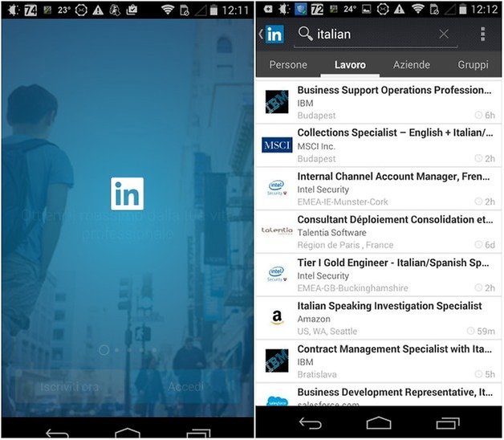This screenshot has width=504, height=440.
Task: Tap battery icon on right phone status bar
Action: (463, 10)
